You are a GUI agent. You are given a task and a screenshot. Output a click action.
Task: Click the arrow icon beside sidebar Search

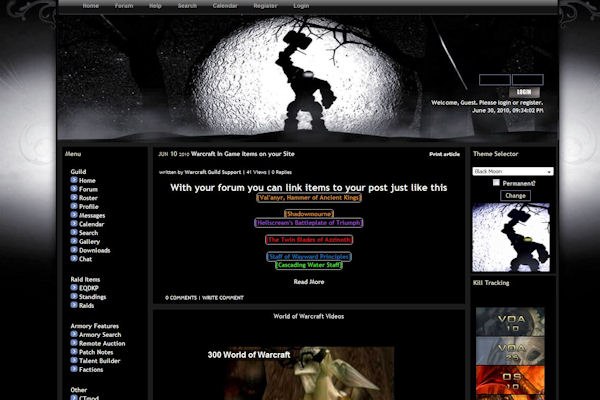tap(74, 232)
